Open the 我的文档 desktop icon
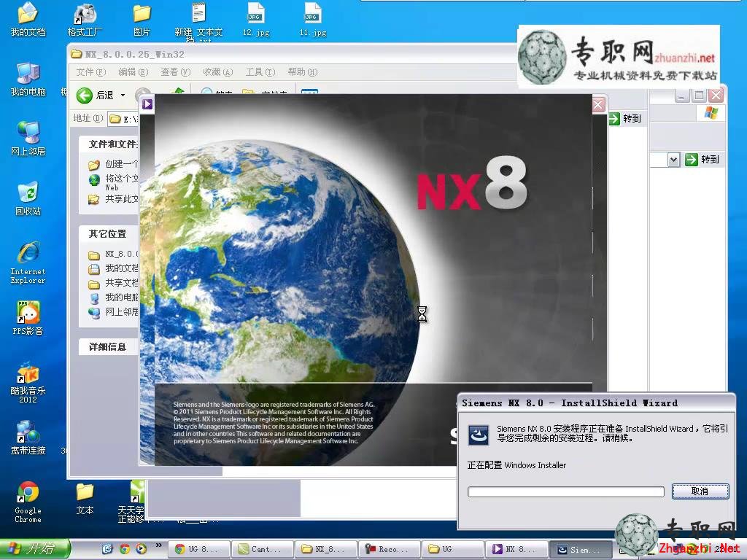The width and height of the screenshot is (747, 560). 28,19
